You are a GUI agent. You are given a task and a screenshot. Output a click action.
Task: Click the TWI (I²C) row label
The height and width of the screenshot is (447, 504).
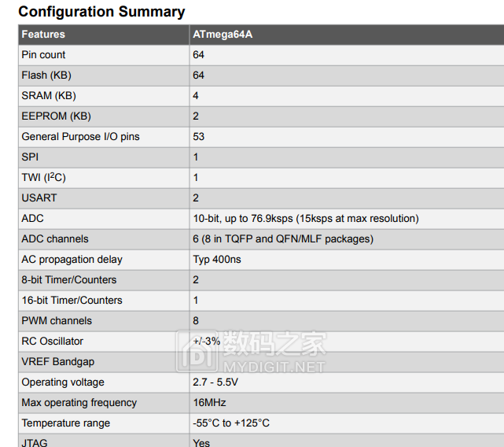(43, 178)
